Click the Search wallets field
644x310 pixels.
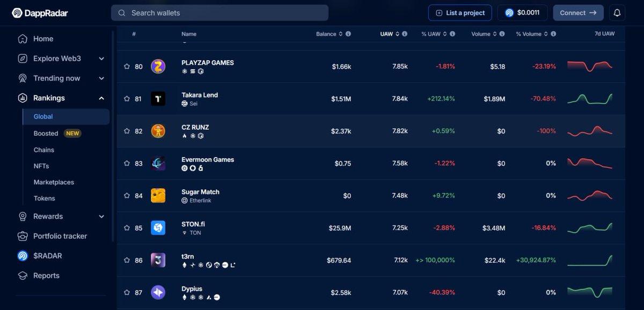(219, 13)
